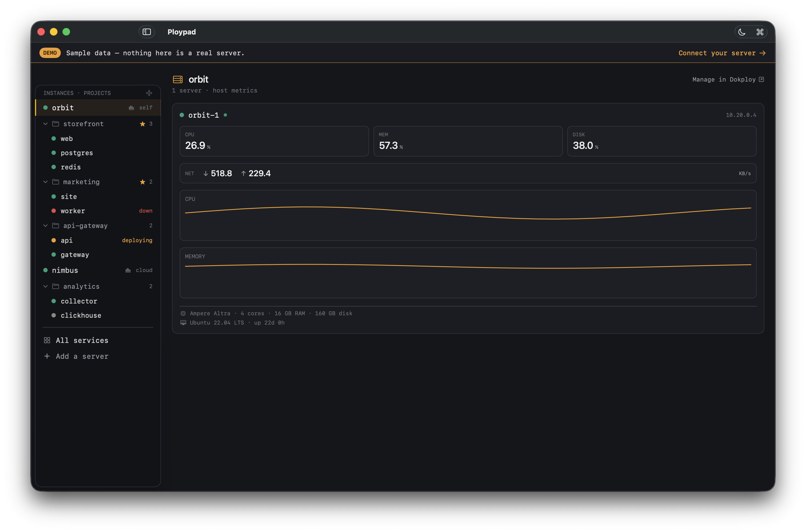This screenshot has height=532, width=806.
Task: Click the external link icon beside Dokploy
Action: 761,79
